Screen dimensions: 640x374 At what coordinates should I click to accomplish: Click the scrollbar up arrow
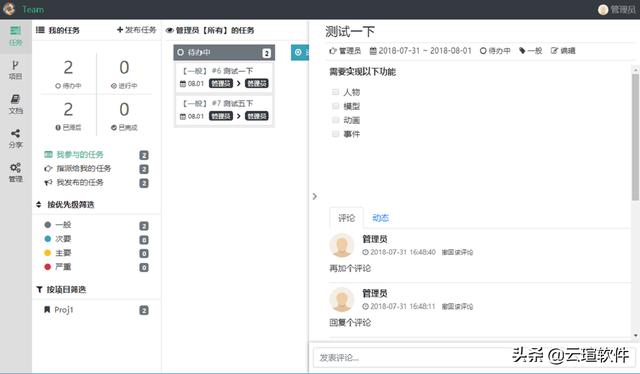click(636, 70)
